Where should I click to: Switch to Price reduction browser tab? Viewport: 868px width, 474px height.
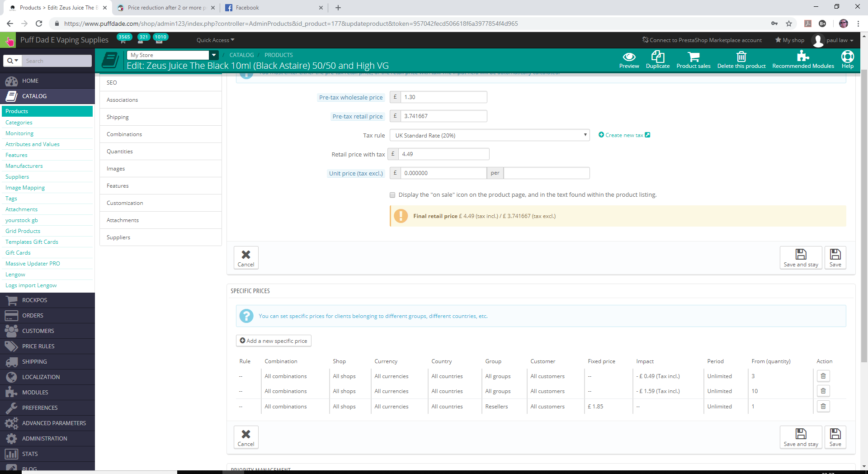click(166, 8)
